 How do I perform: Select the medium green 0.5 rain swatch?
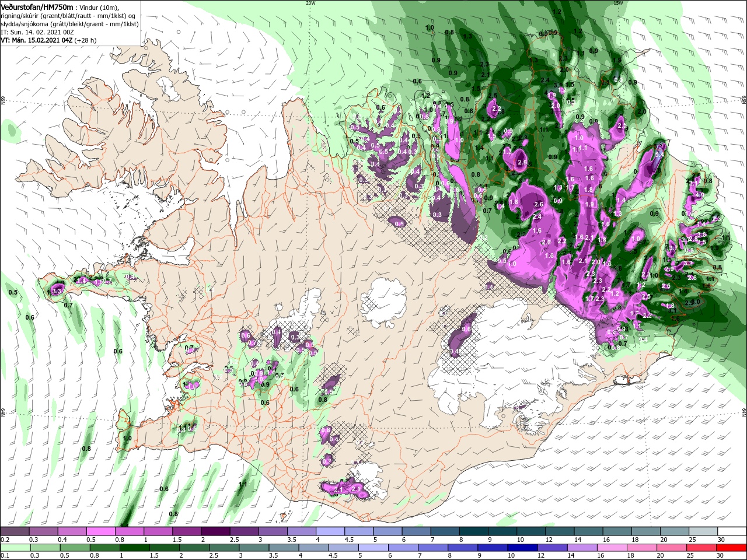click(75, 548)
